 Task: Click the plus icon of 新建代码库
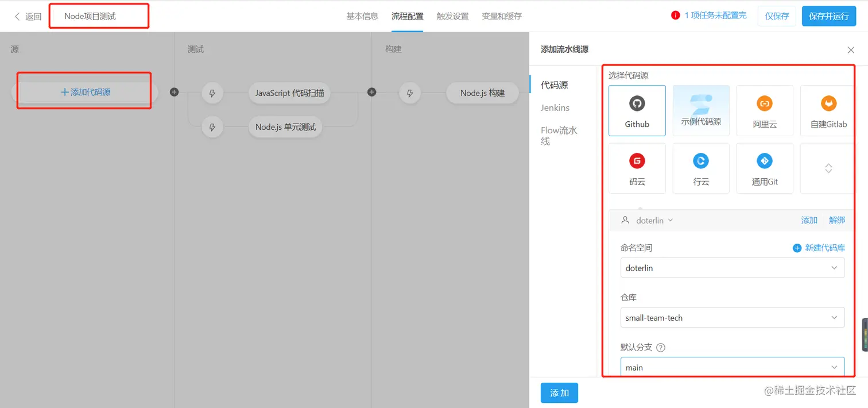coord(797,248)
